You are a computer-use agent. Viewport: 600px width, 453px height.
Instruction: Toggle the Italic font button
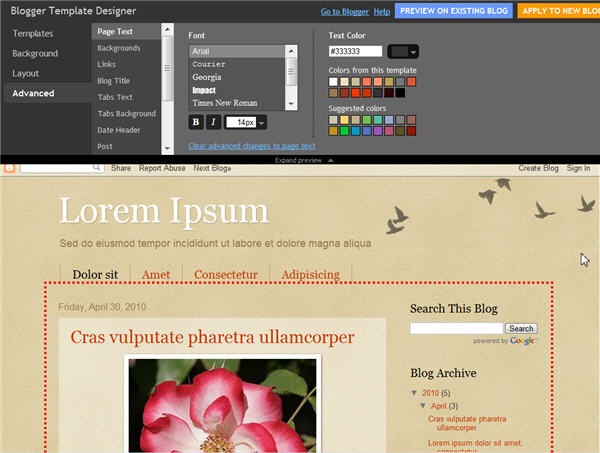[x=214, y=122]
